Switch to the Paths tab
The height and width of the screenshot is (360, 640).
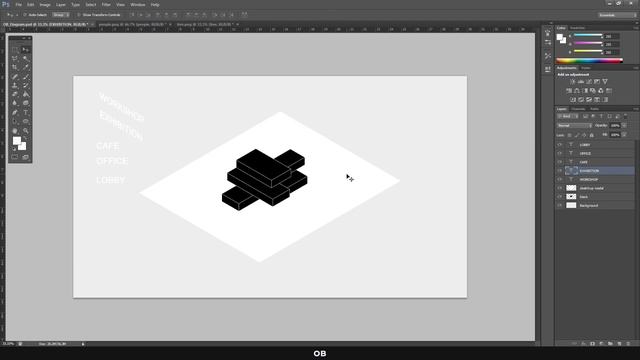(595, 109)
